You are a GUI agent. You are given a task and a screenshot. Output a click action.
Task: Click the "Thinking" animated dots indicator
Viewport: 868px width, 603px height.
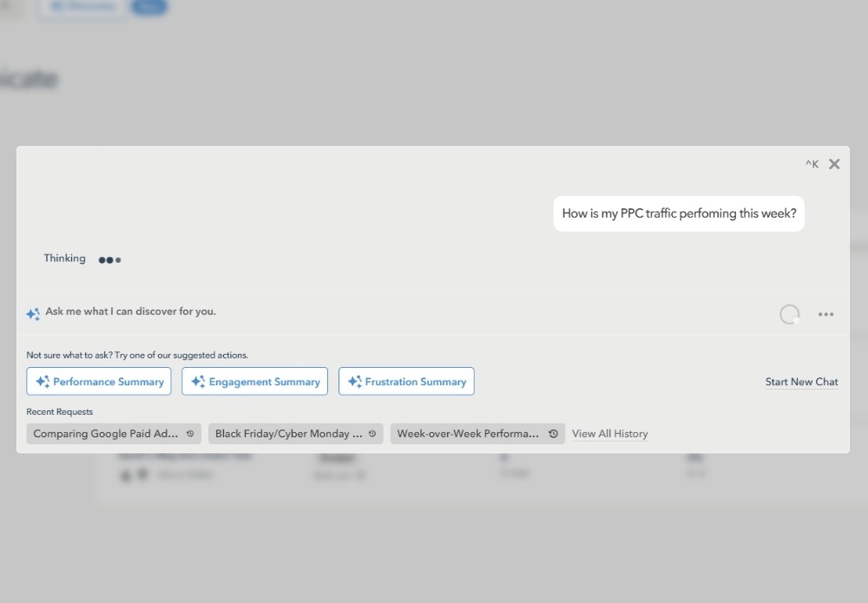coord(110,259)
